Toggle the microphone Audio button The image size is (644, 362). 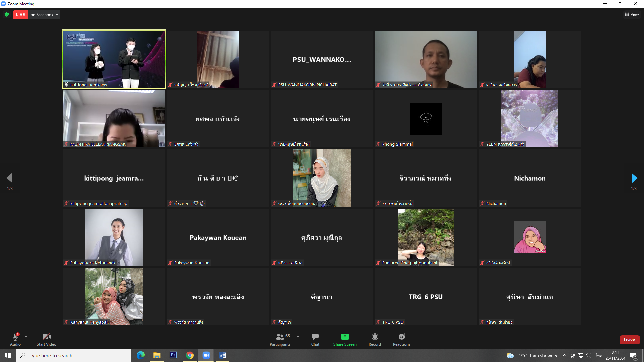(x=15, y=339)
